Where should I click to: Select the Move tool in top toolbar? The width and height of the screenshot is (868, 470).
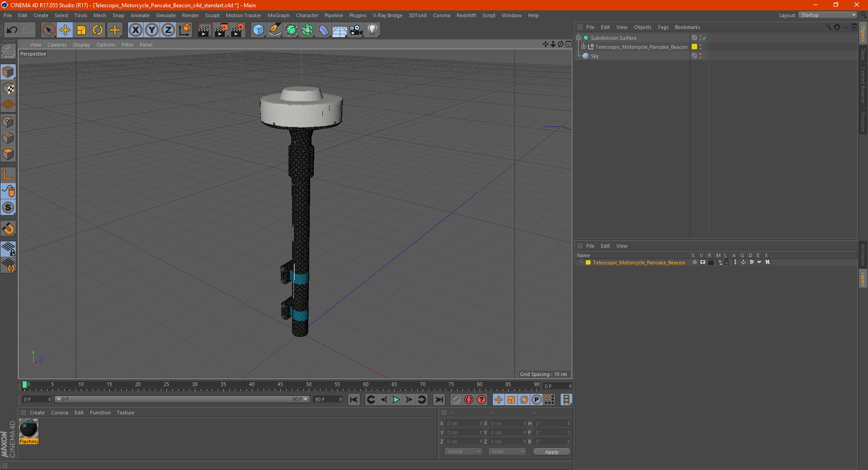coord(65,30)
